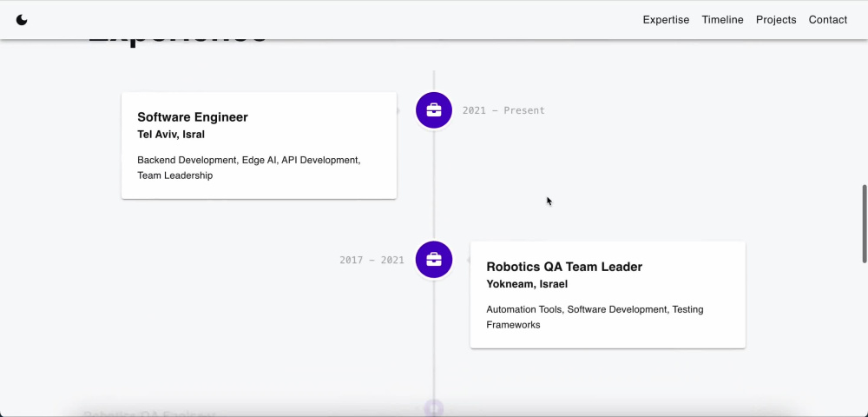Click the Automation Tools, Software Development description

point(595,317)
